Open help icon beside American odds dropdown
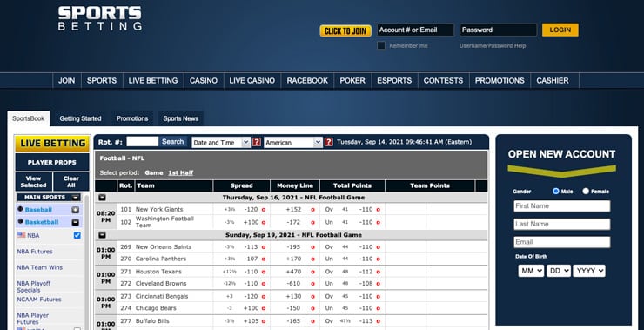Screen dimensions: 644x330 [329, 142]
